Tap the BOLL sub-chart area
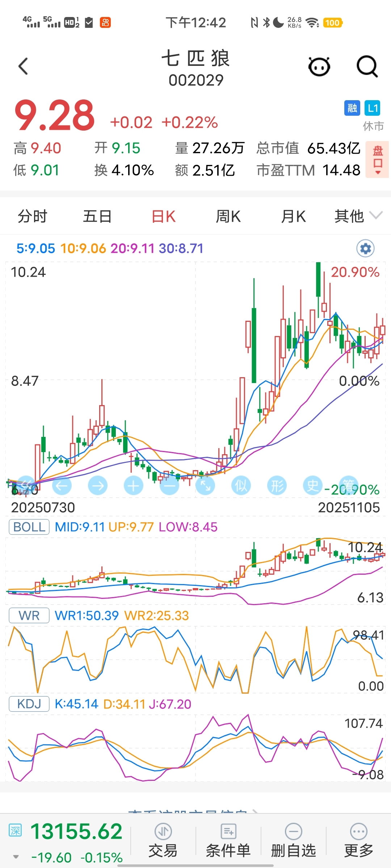Image resolution: width=391 pixels, height=868 pixels. pos(195,571)
